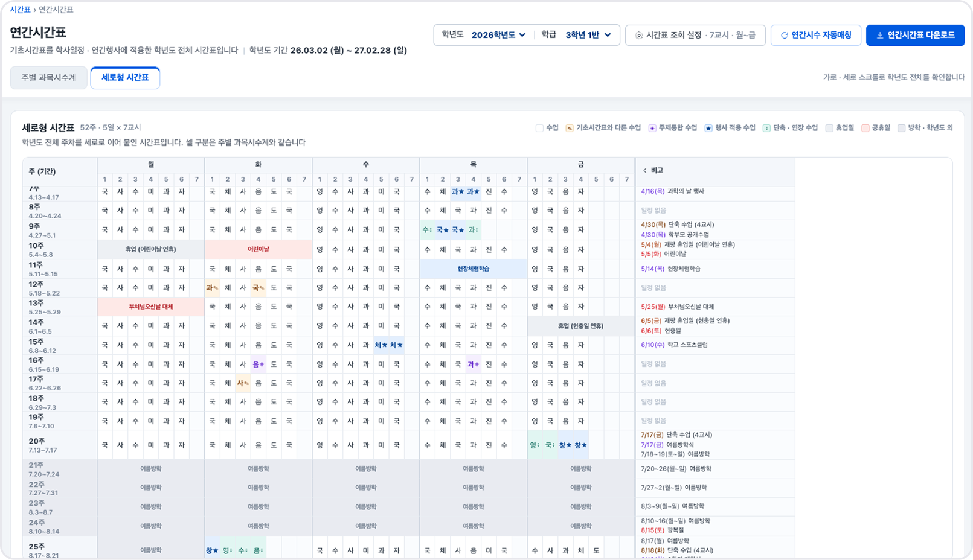Select week 15 Wednesday 5th period 체★ cell
Viewport: 973px width, 560px height.
[381, 345]
